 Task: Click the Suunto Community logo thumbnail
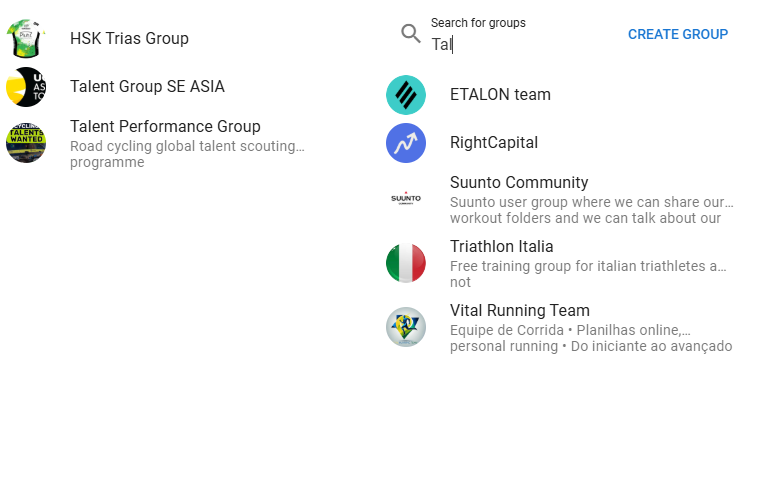(x=406, y=199)
